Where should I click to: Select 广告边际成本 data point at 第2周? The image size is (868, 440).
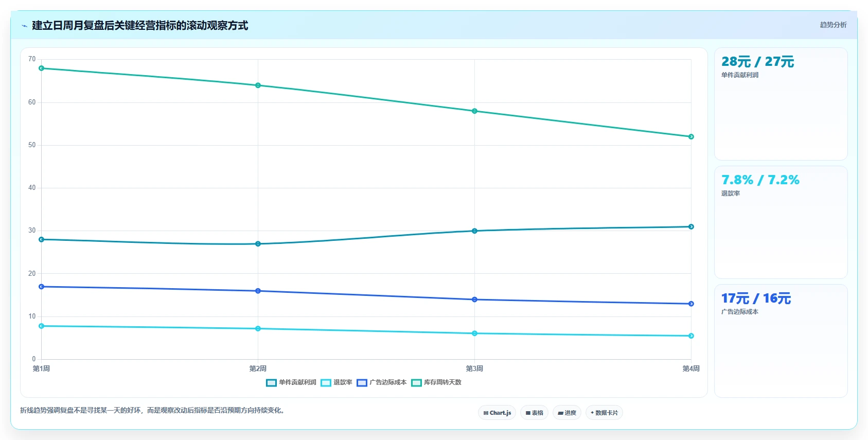(258, 291)
